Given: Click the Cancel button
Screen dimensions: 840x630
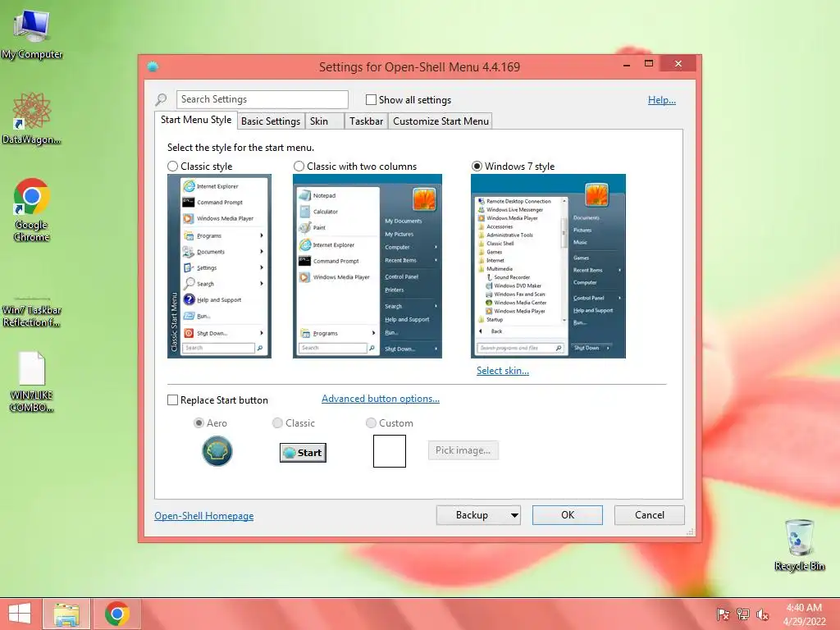Looking at the screenshot, I should point(650,515).
